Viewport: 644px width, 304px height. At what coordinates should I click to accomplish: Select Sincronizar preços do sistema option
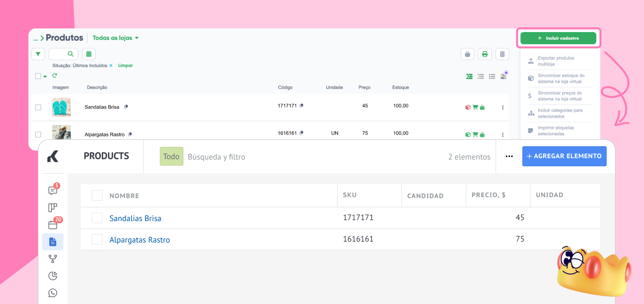tap(559, 96)
